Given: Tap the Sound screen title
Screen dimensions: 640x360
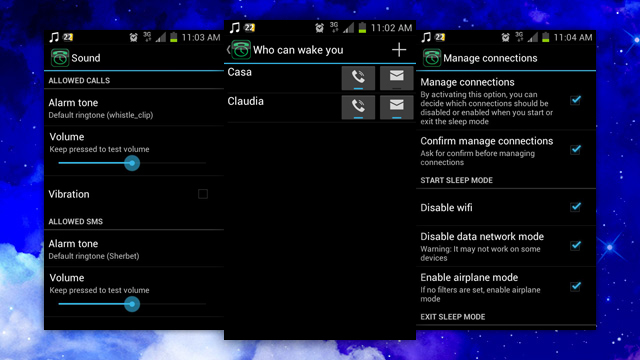Looking at the screenshot, I should tap(86, 58).
